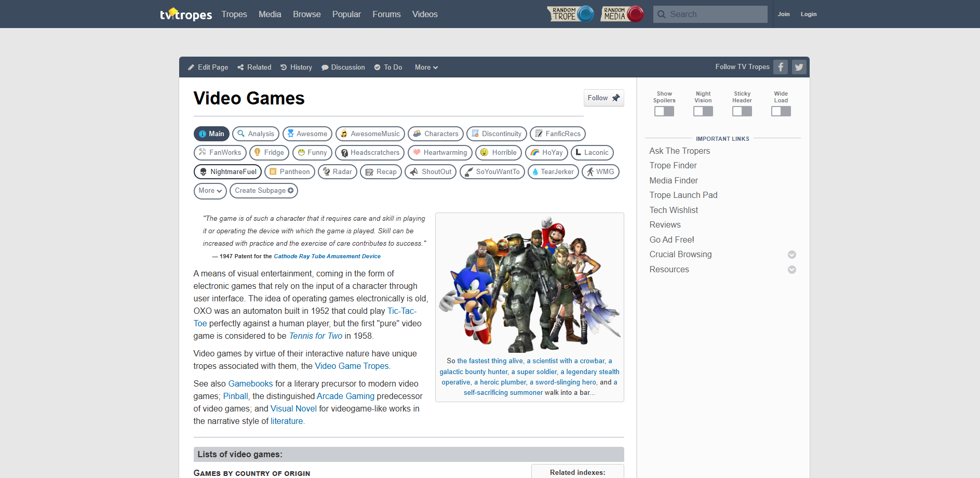Select the Main subpage tab

[211, 134]
